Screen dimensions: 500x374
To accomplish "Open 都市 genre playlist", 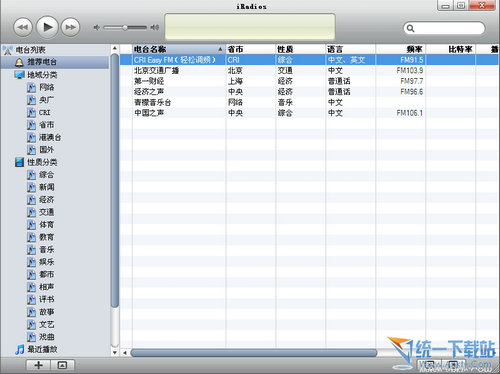I will (x=47, y=274).
